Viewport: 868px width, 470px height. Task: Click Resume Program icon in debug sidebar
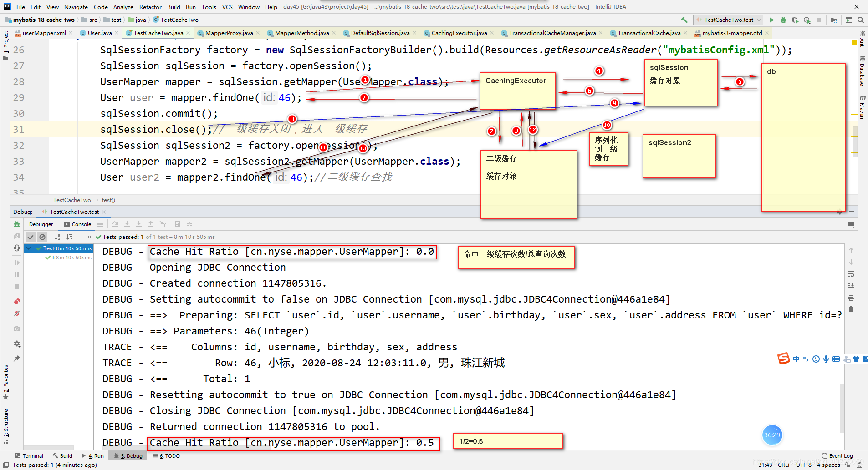point(17,263)
